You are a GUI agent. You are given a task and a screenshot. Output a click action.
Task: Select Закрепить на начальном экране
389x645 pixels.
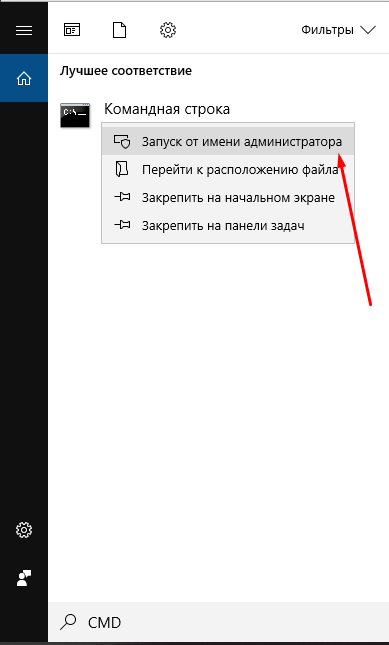tap(228, 197)
